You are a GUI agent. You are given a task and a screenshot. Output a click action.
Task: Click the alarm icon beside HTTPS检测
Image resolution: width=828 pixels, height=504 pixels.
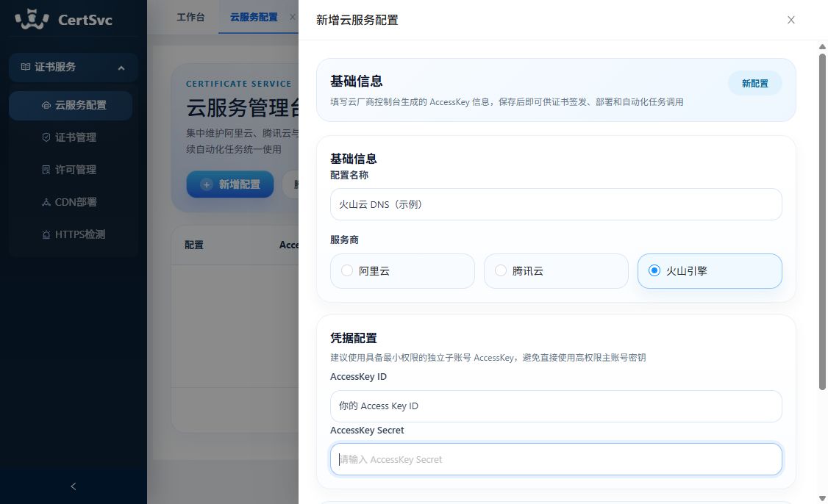click(x=46, y=234)
